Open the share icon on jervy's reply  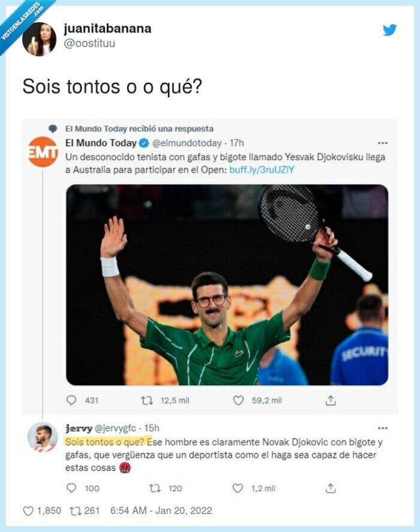pos(331,489)
